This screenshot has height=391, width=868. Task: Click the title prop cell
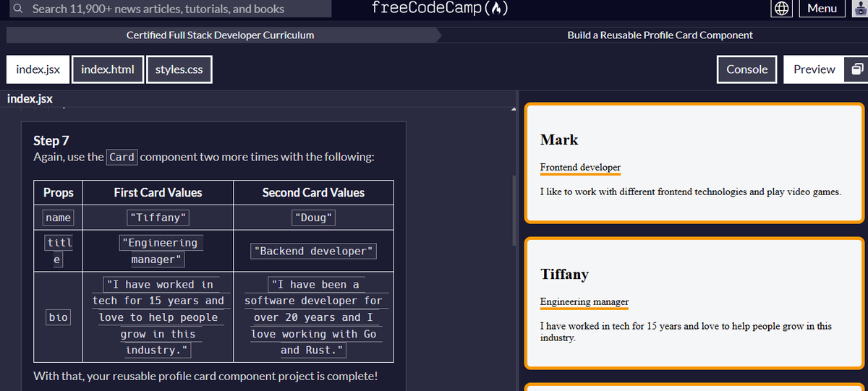point(58,251)
